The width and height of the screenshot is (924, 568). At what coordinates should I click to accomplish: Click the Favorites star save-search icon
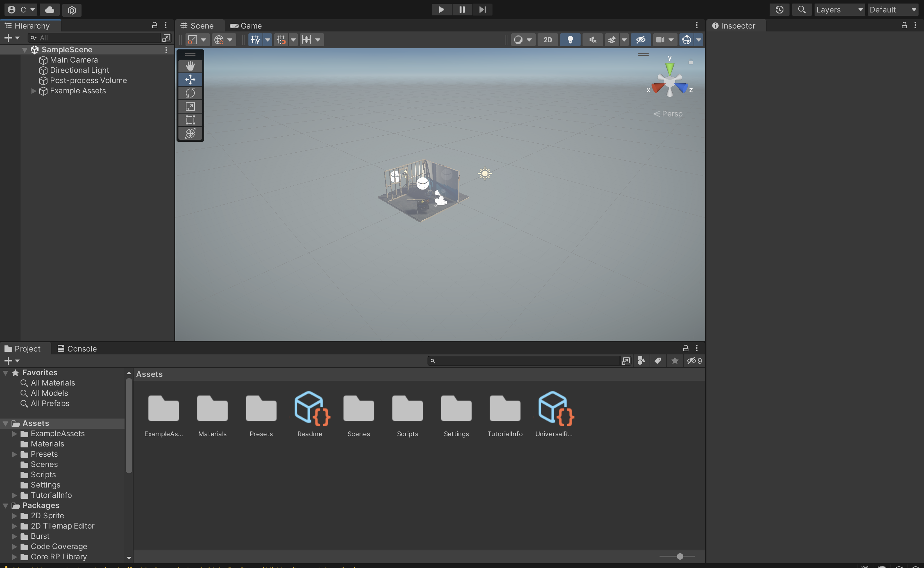(675, 361)
